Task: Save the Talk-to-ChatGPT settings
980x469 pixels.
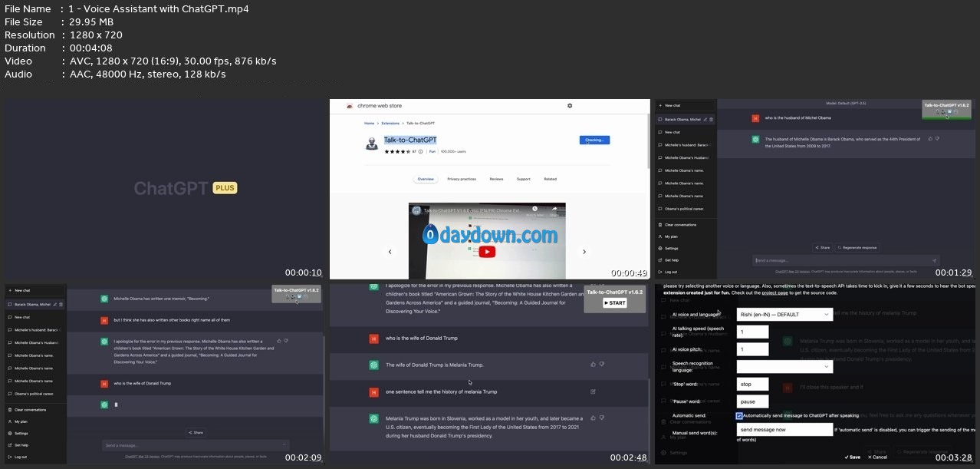Action: pos(853,457)
